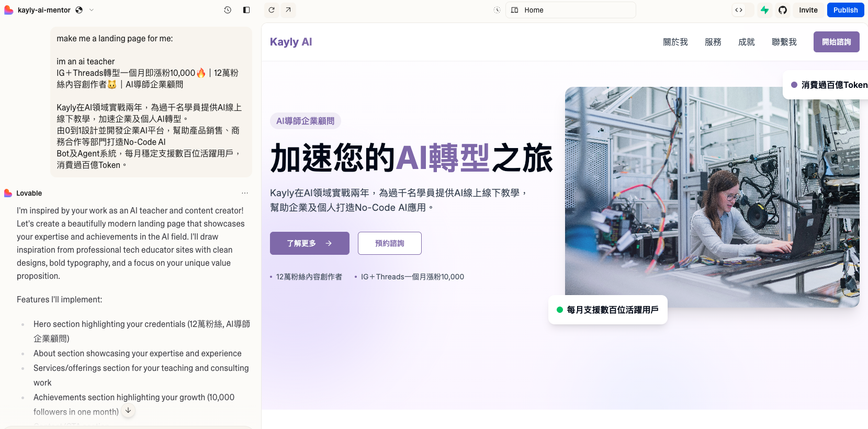Click the 每月支援數百位活躍用戶 floating card
Image resolution: width=868 pixels, height=429 pixels.
[x=608, y=310]
